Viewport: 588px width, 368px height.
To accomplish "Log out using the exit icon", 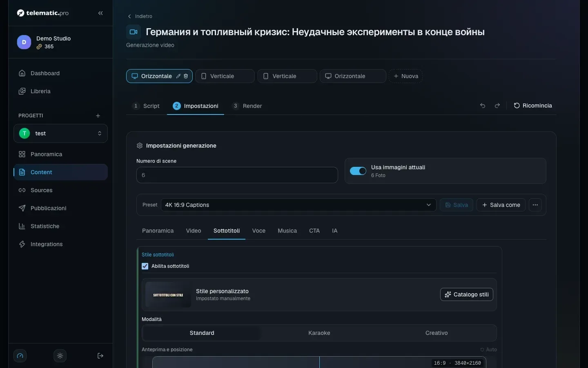I will tap(100, 356).
